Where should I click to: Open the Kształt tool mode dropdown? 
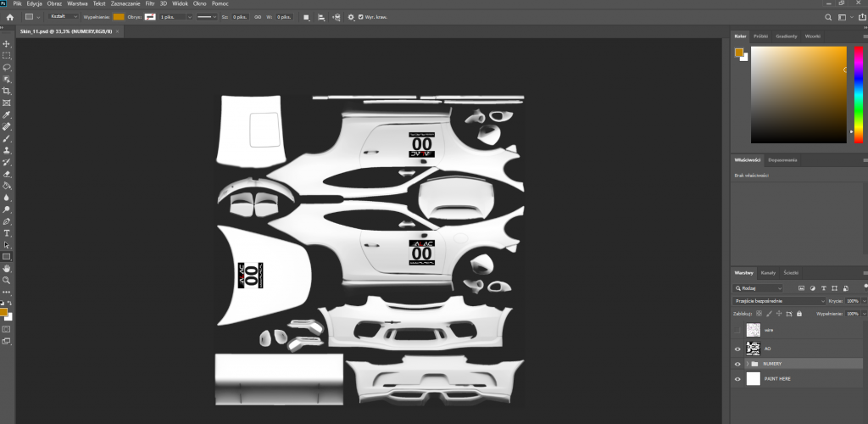point(63,17)
